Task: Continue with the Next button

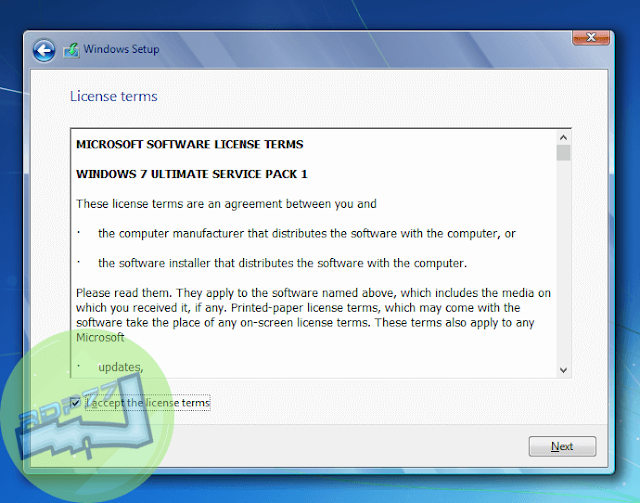Action: click(562, 446)
